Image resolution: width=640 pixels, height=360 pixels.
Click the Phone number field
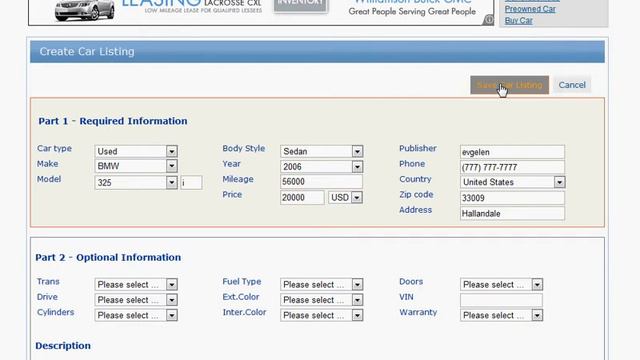pos(512,167)
